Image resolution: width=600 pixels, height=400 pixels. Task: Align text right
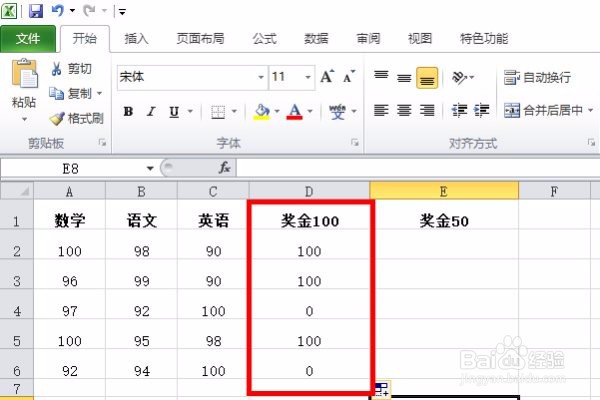tap(427, 111)
